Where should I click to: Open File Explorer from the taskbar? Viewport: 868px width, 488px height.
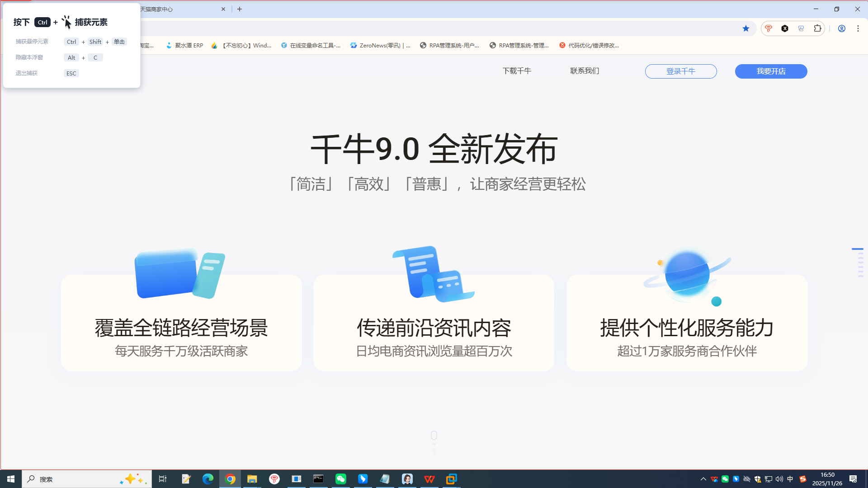click(252, 479)
